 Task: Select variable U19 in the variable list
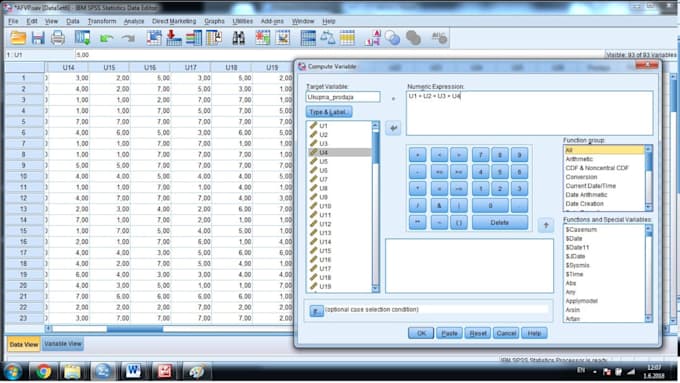click(x=339, y=286)
